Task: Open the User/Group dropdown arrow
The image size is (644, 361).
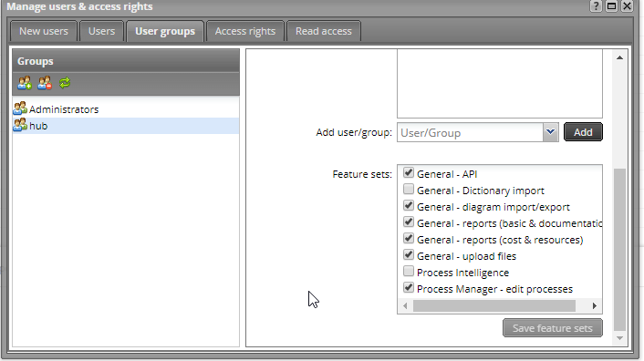Action: click(x=550, y=132)
